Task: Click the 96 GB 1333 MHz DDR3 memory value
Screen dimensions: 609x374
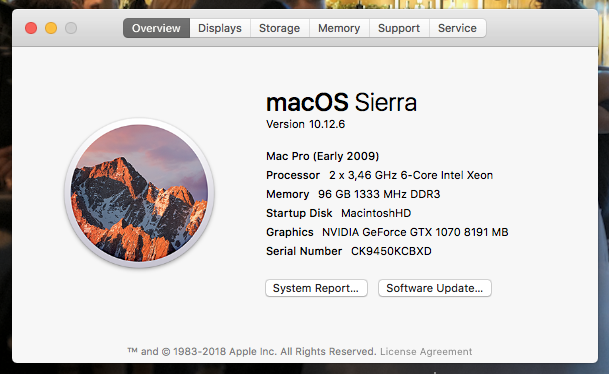Action: 379,194
